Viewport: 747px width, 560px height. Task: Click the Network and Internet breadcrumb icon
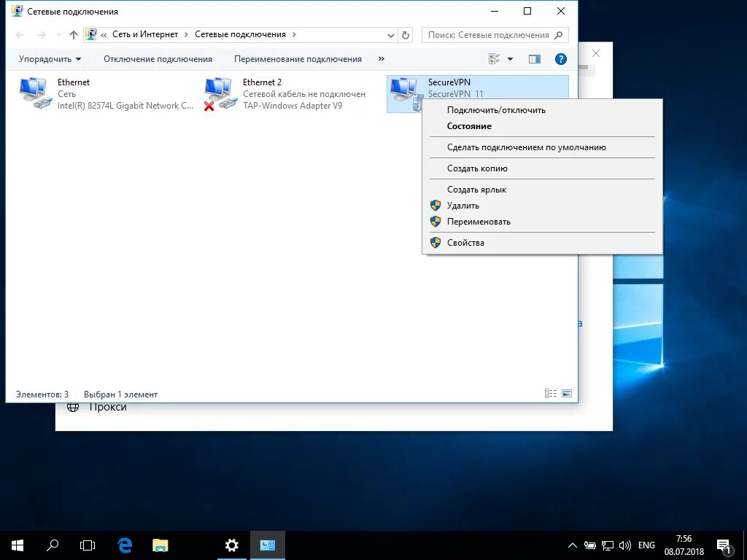(x=91, y=34)
